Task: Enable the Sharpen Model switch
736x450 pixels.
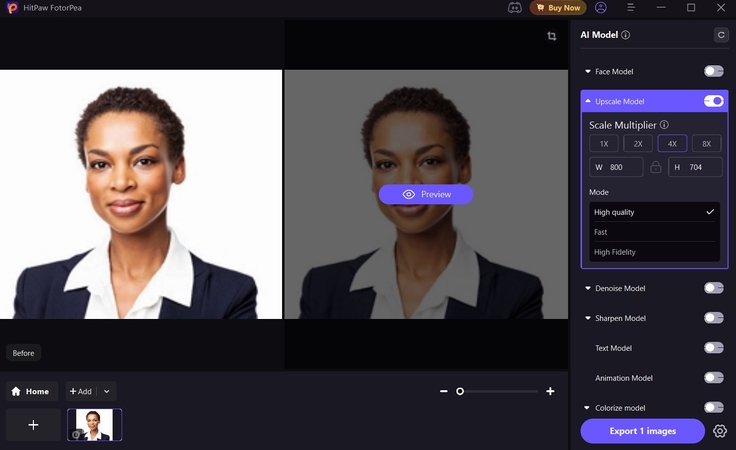Action: click(713, 318)
